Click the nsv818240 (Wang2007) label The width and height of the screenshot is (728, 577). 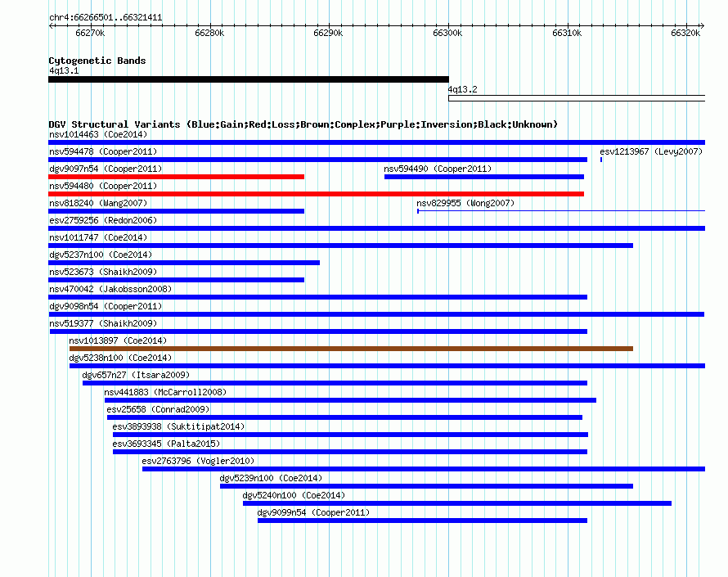(x=98, y=204)
